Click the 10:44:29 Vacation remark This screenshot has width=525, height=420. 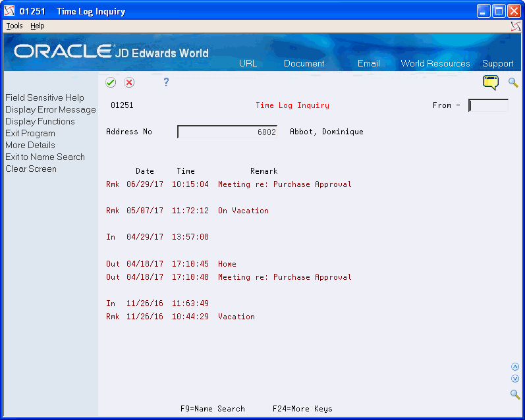coord(236,317)
